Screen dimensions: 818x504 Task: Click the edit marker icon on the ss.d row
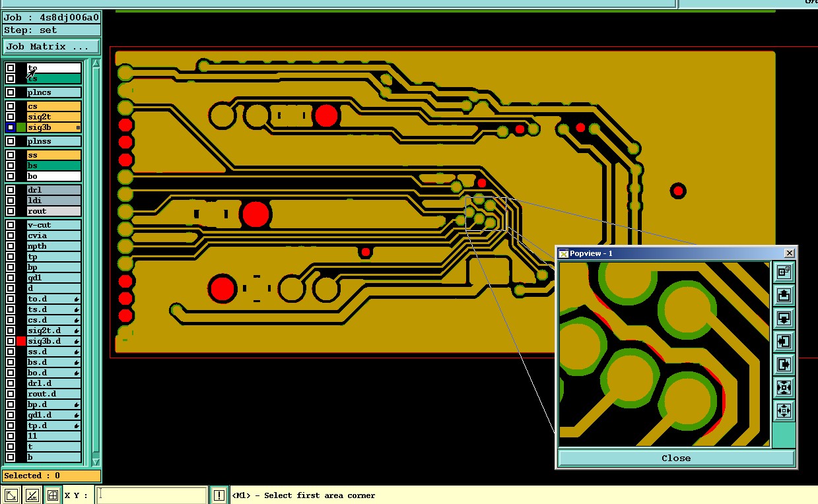[x=77, y=352]
